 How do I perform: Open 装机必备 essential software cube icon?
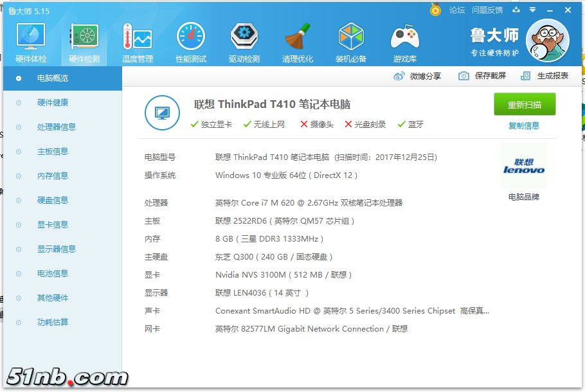pos(351,42)
